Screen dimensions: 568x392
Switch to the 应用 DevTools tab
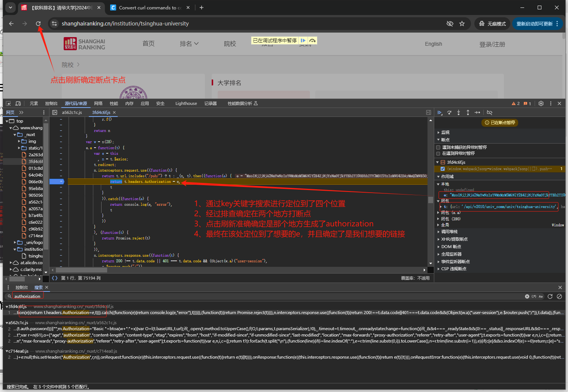coord(145,103)
